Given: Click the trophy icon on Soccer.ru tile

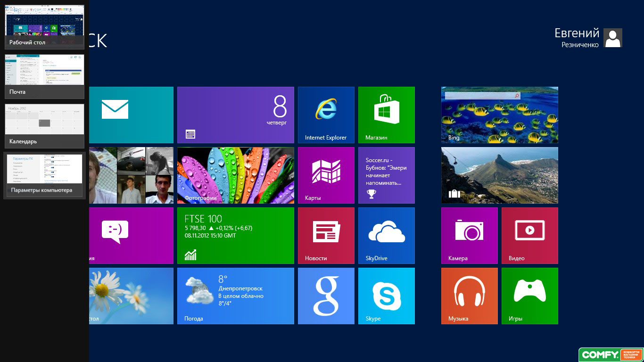Looking at the screenshot, I should [372, 193].
